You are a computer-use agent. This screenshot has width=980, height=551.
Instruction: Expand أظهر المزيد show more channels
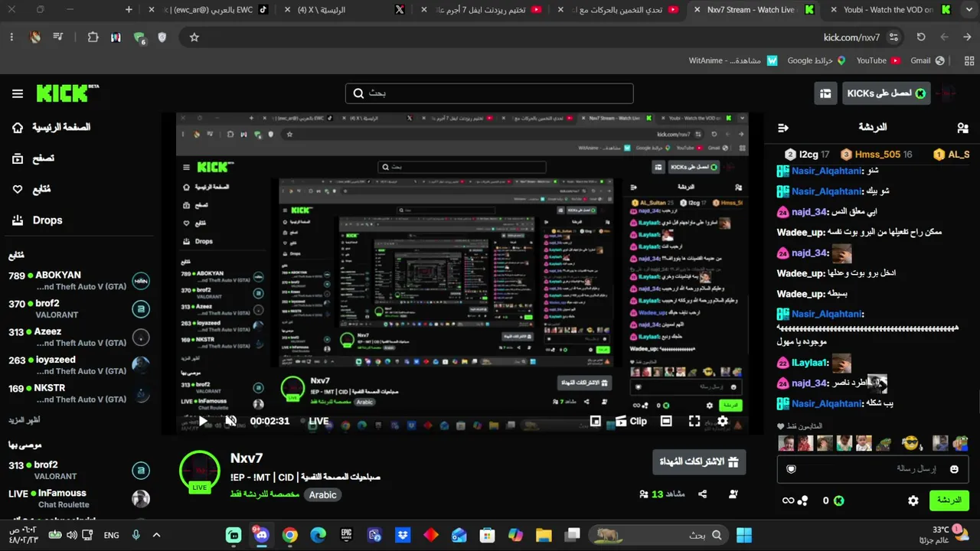pyautogui.click(x=24, y=420)
